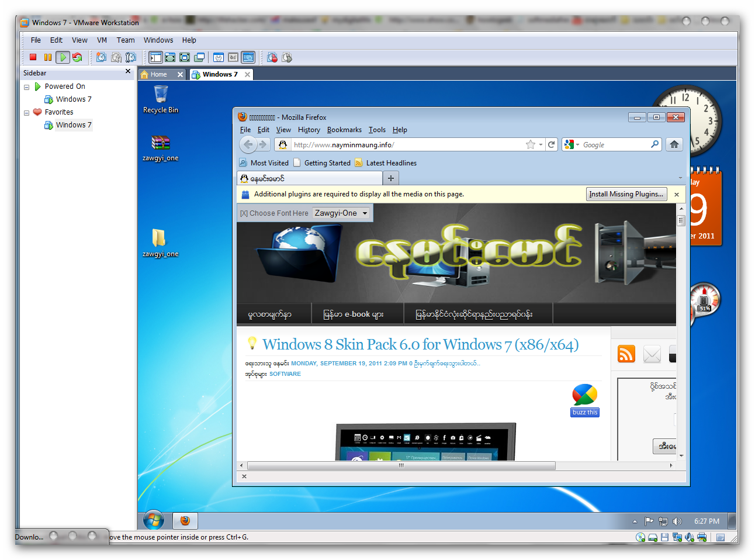Show the appliance view toolbar icon
The height and width of the screenshot is (560, 755).
coord(233,57)
